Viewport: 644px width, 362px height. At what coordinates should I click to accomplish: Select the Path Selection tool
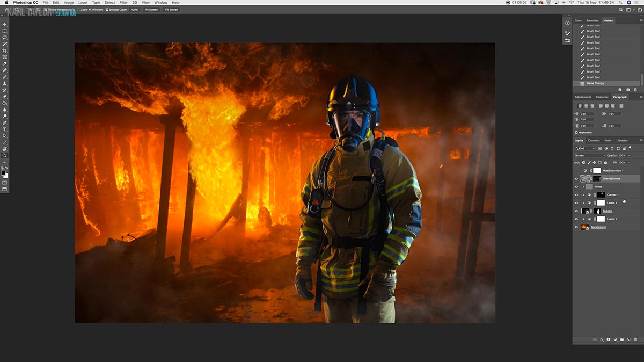pyautogui.click(x=4, y=135)
